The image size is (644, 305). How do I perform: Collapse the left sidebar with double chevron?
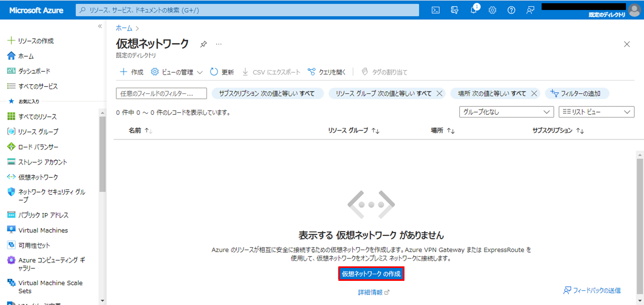[100, 26]
